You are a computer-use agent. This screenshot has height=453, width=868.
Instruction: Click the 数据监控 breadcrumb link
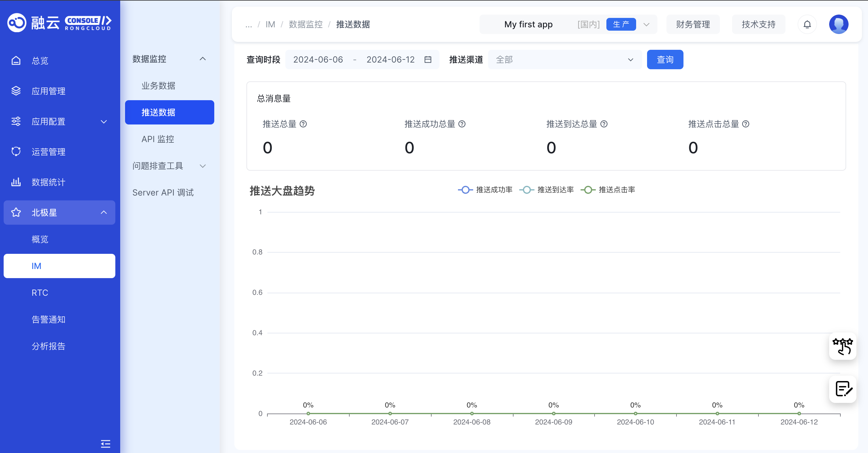(x=306, y=25)
